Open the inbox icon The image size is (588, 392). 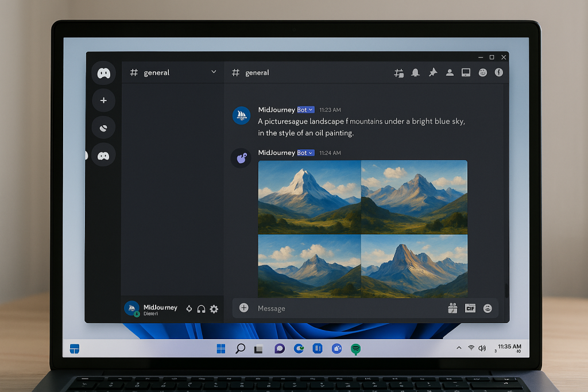coord(466,73)
